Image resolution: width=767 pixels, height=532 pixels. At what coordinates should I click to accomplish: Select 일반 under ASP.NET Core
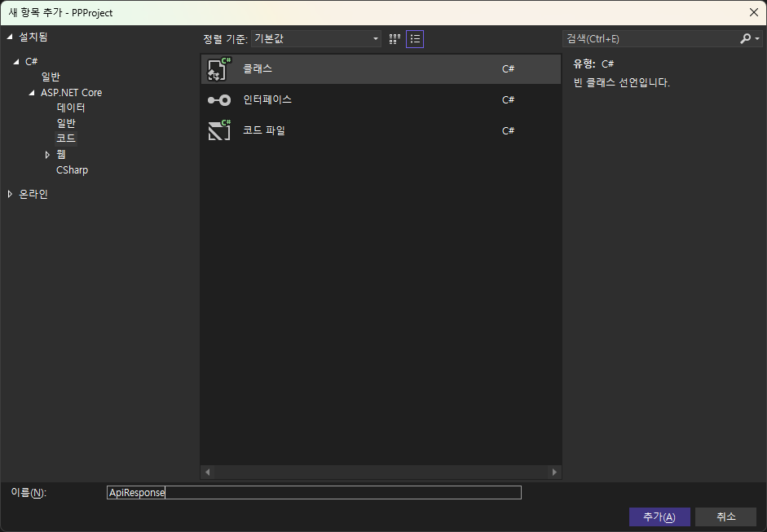pos(66,123)
